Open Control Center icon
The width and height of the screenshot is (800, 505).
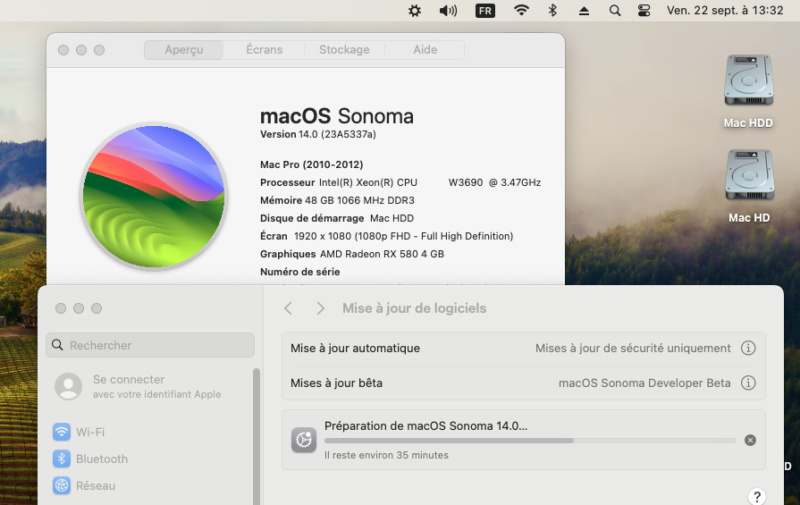click(644, 11)
